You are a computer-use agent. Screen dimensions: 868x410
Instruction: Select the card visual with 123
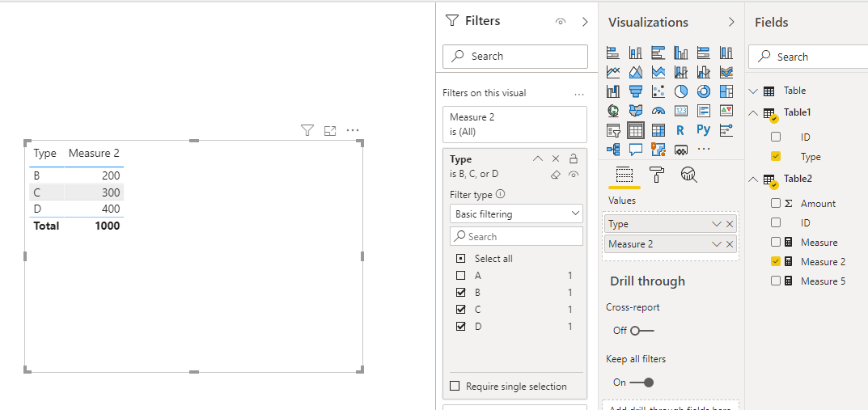coord(681,111)
